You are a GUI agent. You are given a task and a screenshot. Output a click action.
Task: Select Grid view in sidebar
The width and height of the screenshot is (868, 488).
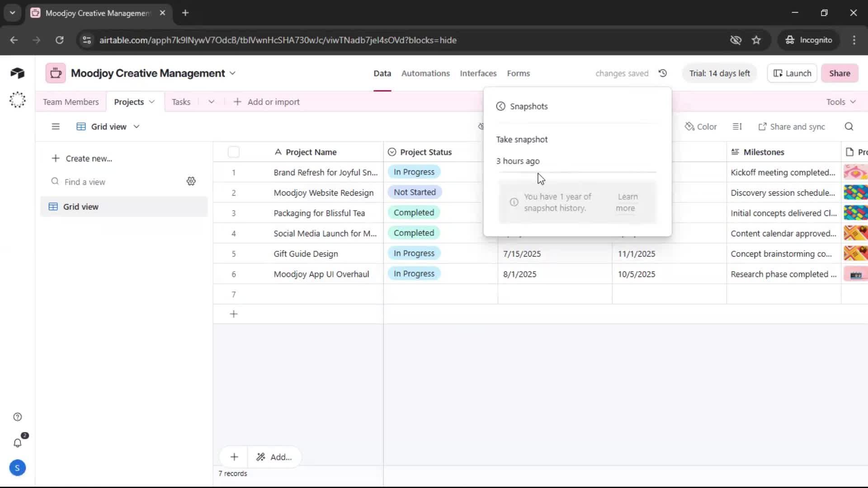click(124, 206)
